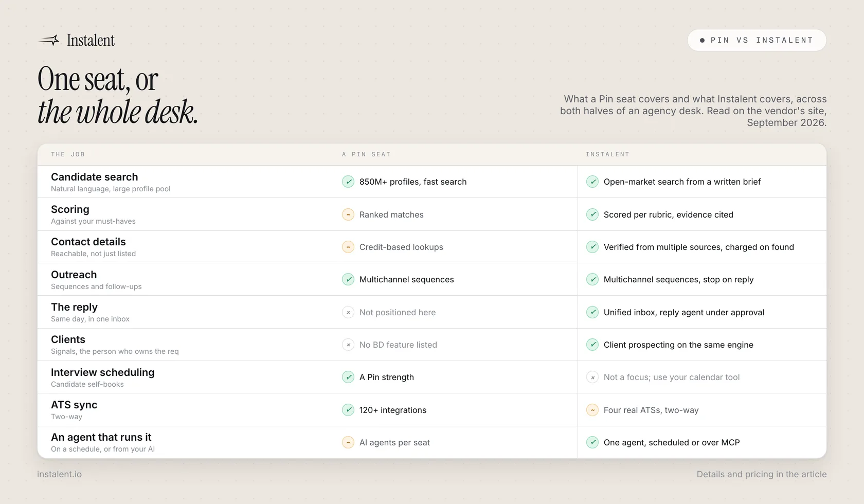This screenshot has height=504, width=864.
Task: Click the dot in the 'PIN VS INSTALENT' badge
Action: coord(702,40)
